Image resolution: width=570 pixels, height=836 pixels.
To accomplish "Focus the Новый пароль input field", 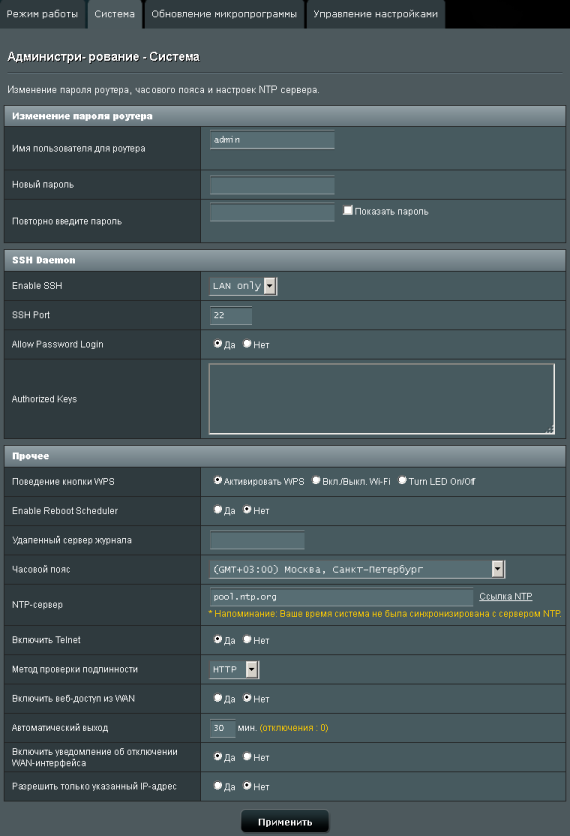I will pyautogui.click(x=272, y=185).
